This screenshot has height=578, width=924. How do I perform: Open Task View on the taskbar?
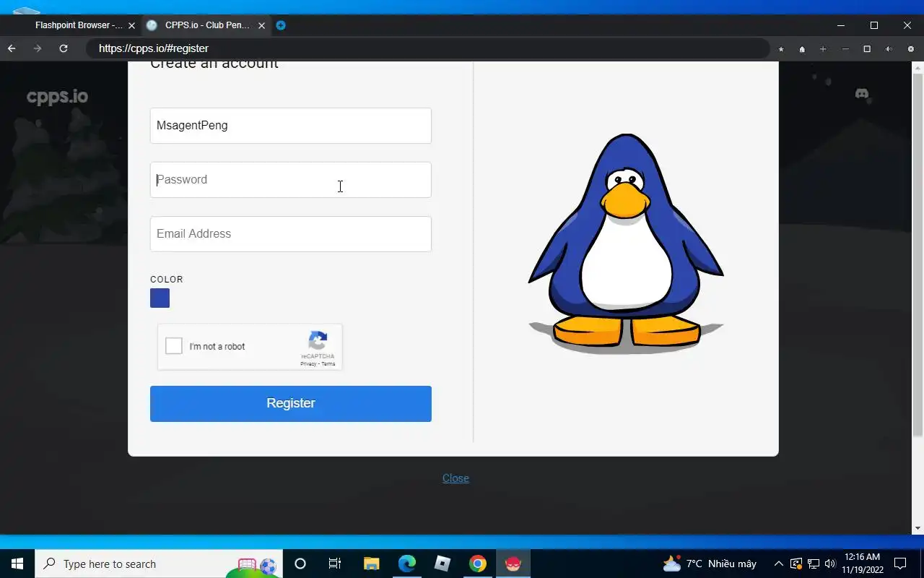[335, 564]
